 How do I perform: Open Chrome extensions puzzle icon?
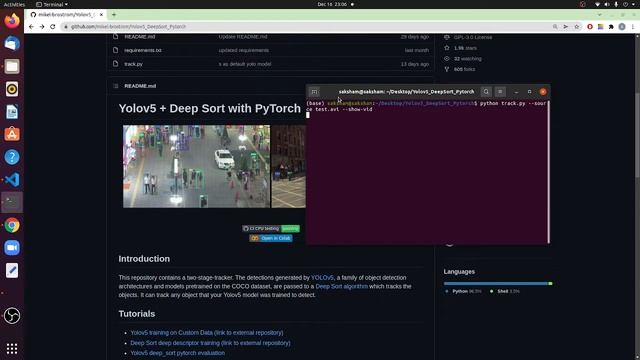pyautogui.click(x=611, y=27)
